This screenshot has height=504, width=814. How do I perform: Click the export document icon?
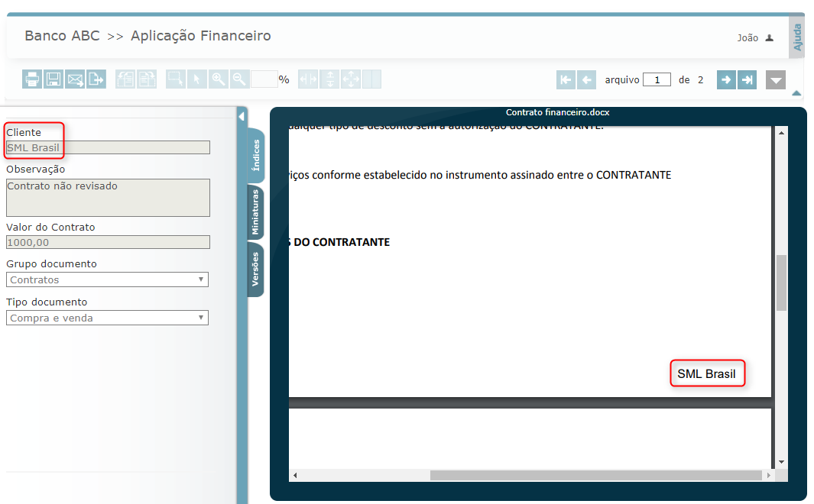click(96, 79)
